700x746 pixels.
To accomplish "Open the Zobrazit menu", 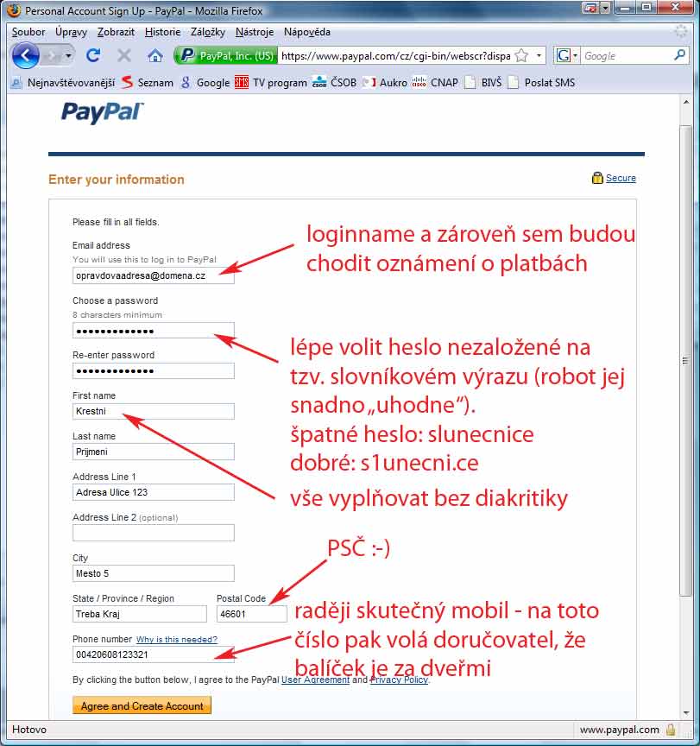I will coord(116,32).
